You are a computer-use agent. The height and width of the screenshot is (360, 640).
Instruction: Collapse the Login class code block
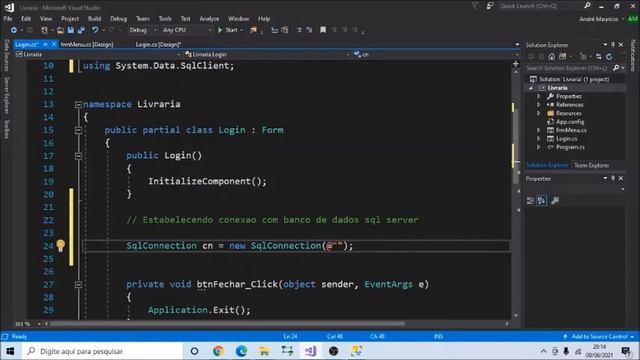(78, 130)
